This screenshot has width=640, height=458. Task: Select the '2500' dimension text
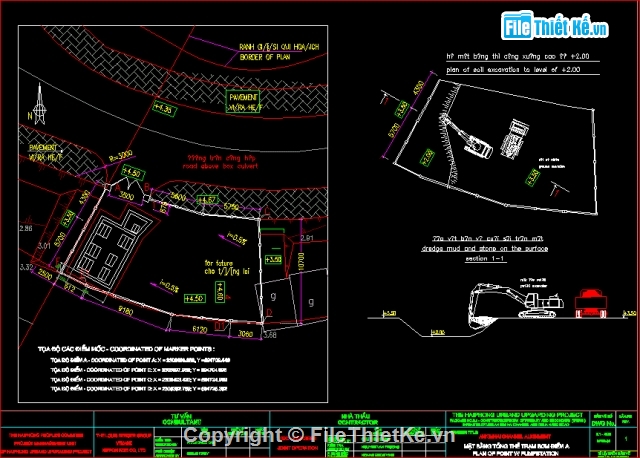click(45, 275)
